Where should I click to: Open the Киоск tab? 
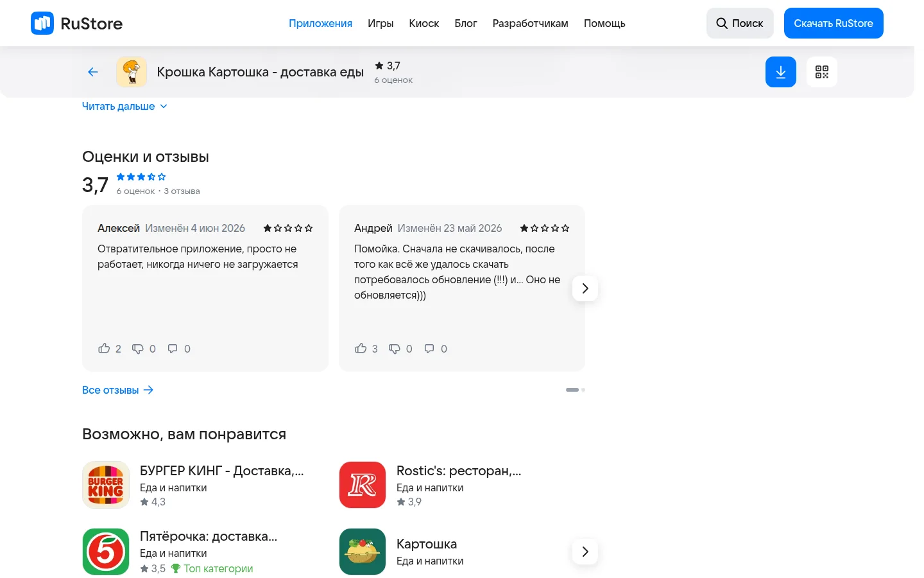(424, 23)
